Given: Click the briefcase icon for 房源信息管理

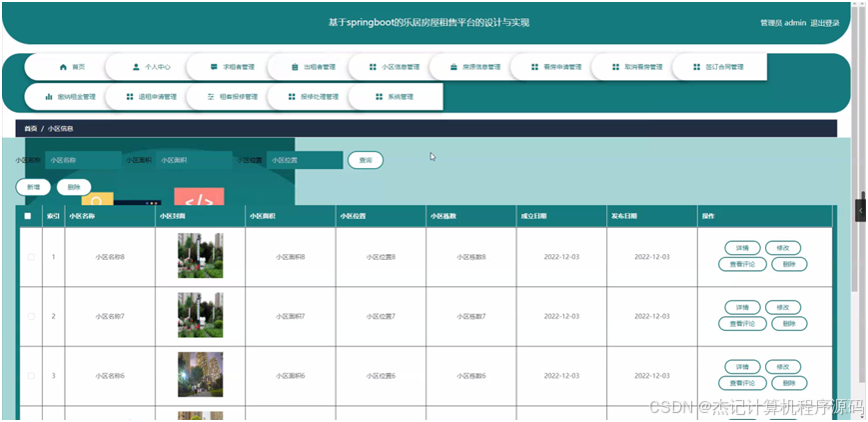Looking at the screenshot, I should 453,67.
